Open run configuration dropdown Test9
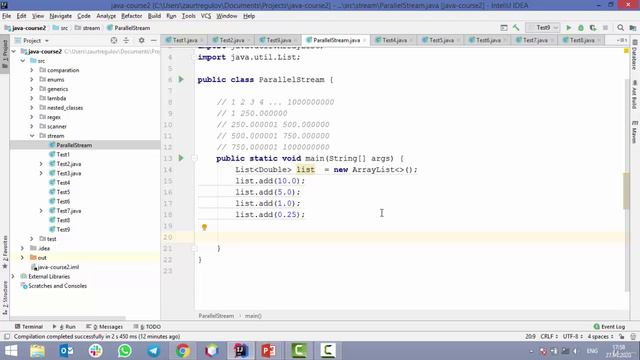The image size is (640, 360). point(543,28)
